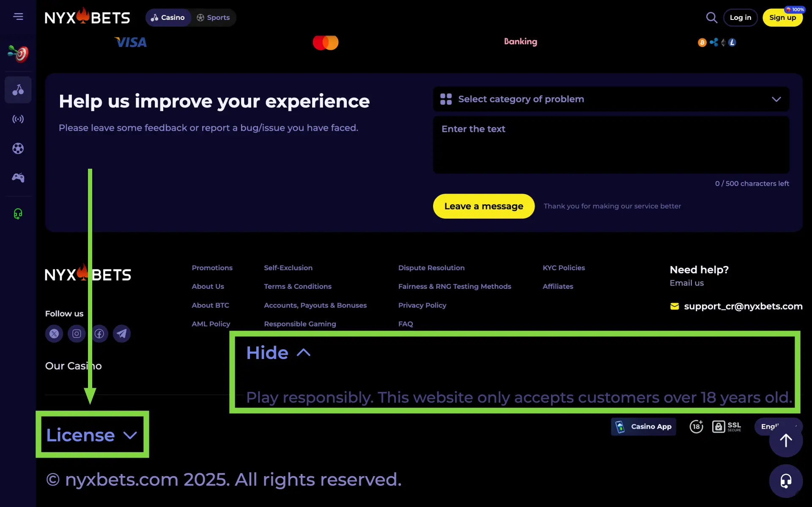Switch to the Sports tab
The image size is (812, 507).
tap(214, 17)
